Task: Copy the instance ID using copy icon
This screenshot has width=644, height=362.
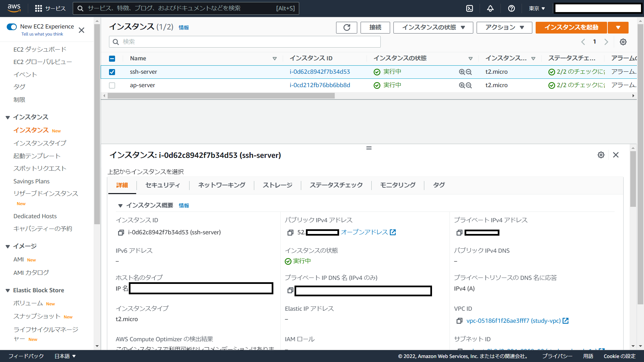Action: click(x=121, y=233)
